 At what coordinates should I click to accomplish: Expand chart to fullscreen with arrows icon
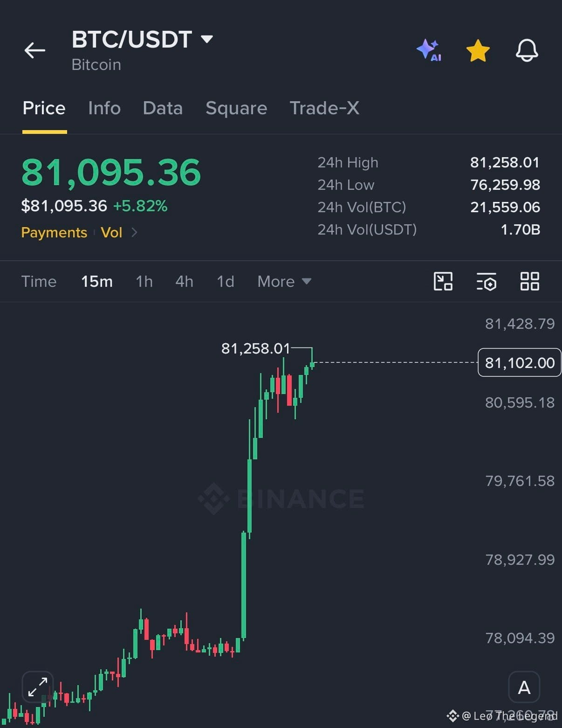point(38,687)
